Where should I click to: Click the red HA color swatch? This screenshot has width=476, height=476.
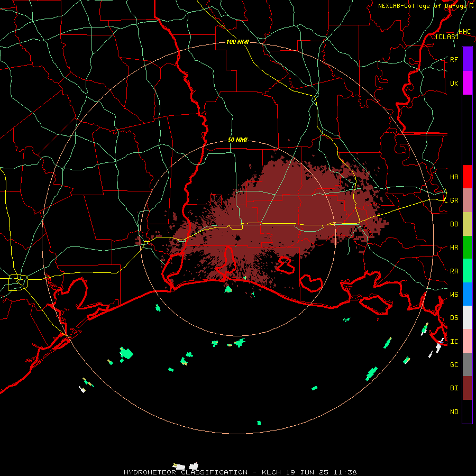467,177
